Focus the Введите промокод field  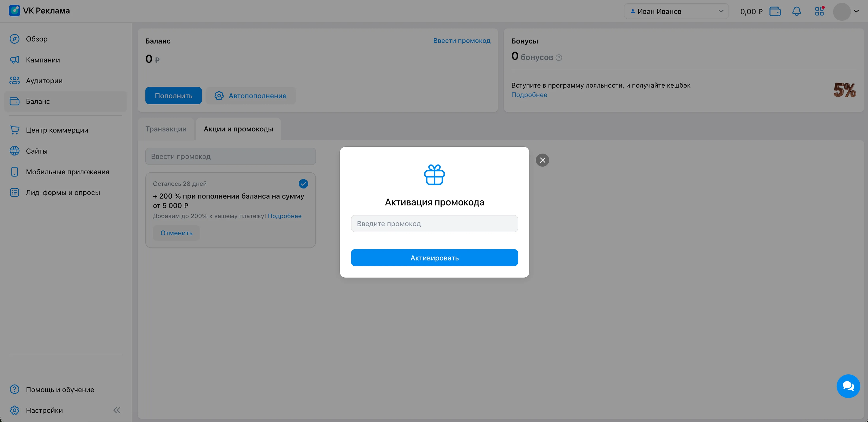pyautogui.click(x=434, y=224)
